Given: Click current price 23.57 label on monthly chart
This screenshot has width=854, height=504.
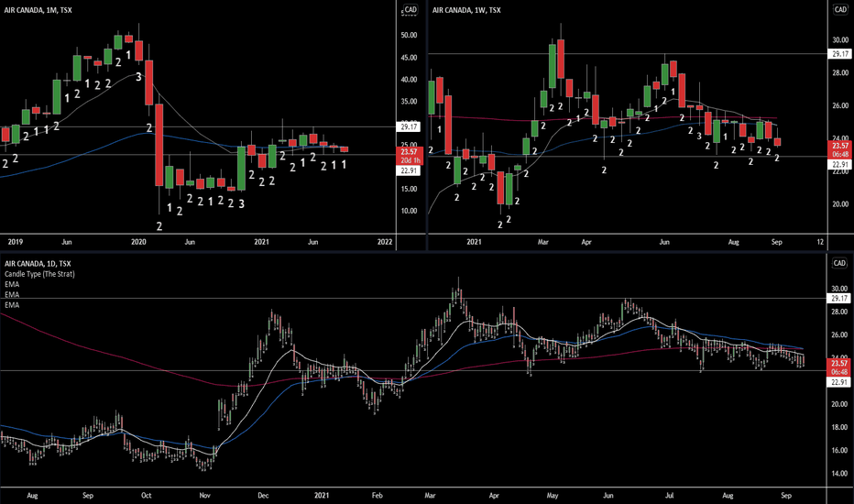Looking at the screenshot, I should (409, 152).
